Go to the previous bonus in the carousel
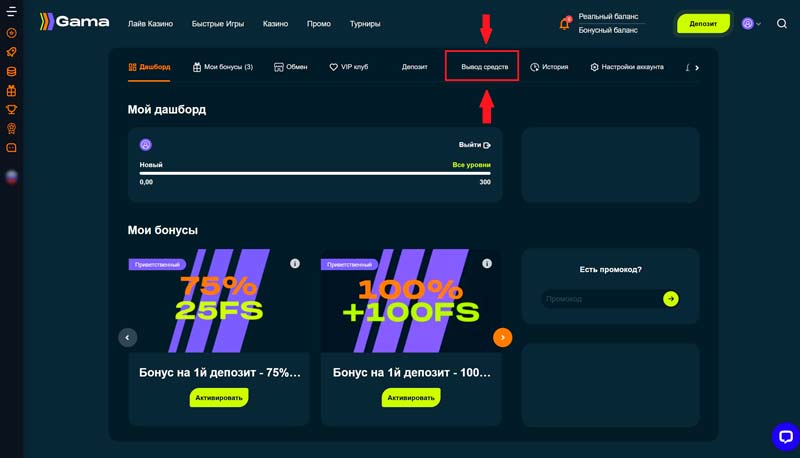The image size is (800, 458). click(x=128, y=337)
